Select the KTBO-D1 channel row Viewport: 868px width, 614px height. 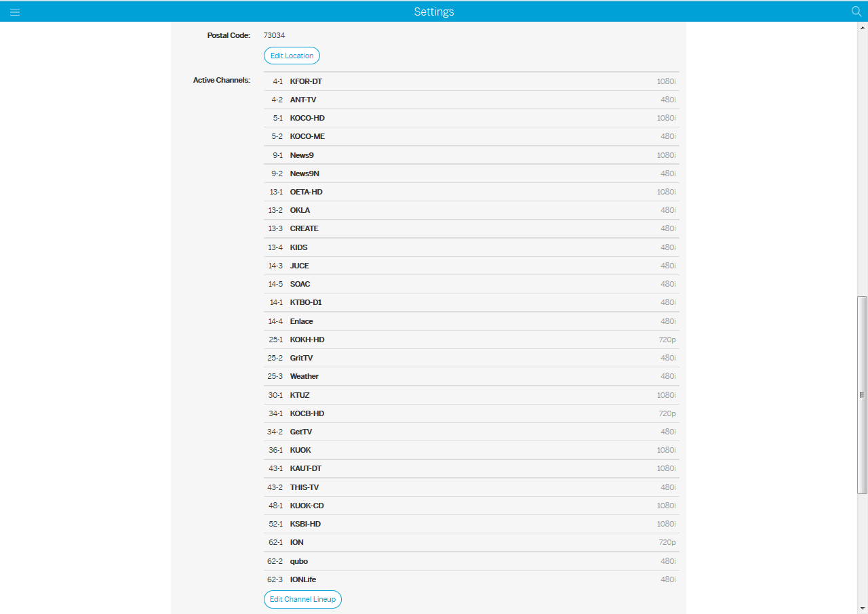(471, 302)
